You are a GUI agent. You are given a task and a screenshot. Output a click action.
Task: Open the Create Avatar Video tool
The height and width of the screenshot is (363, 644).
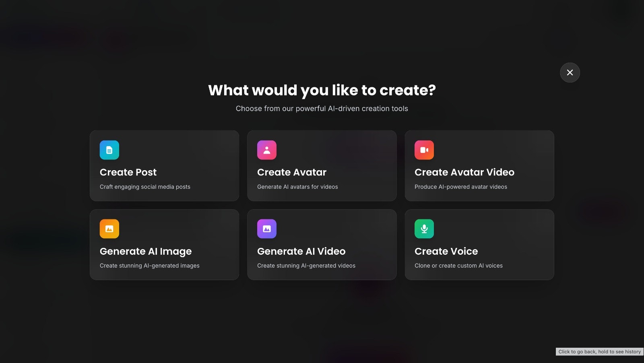pos(479,165)
